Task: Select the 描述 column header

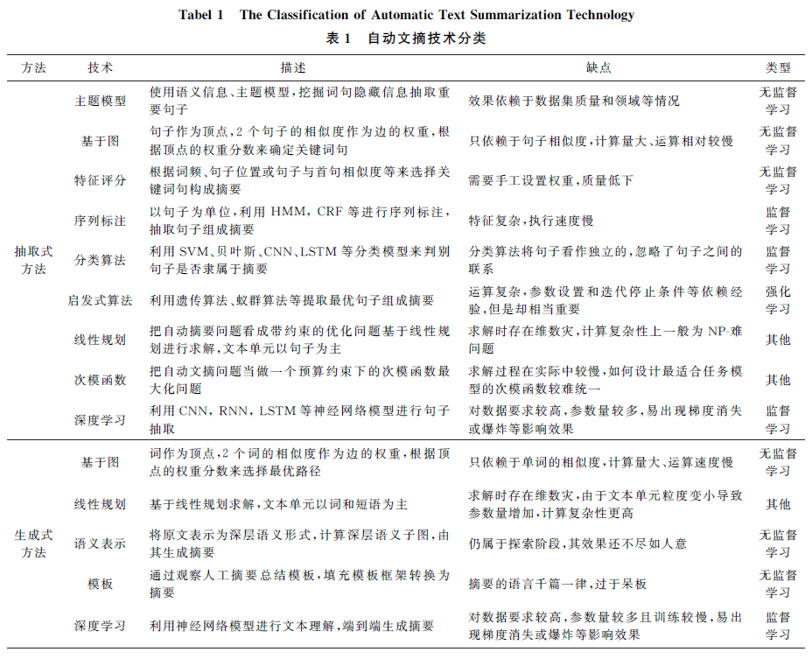Action: point(293,68)
